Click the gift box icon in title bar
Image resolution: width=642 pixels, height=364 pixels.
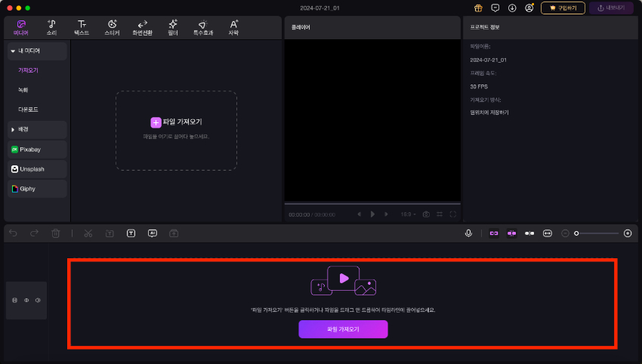478,8
